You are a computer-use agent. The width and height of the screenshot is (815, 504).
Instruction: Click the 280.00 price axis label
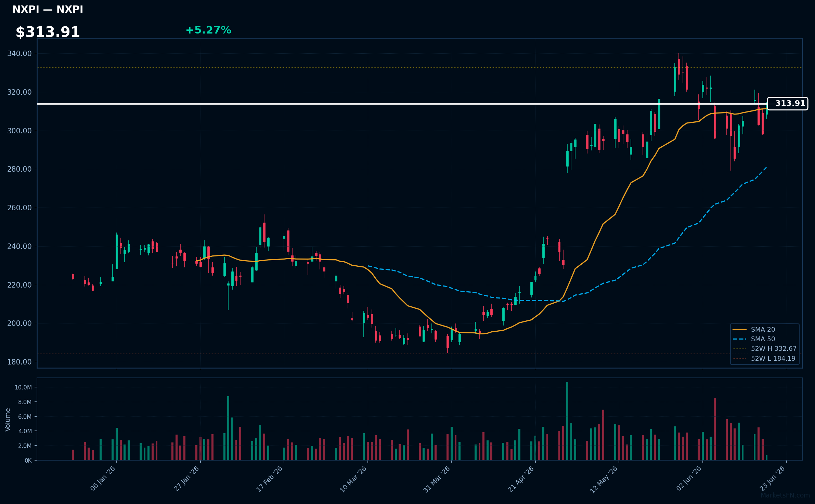click(20, 169)
